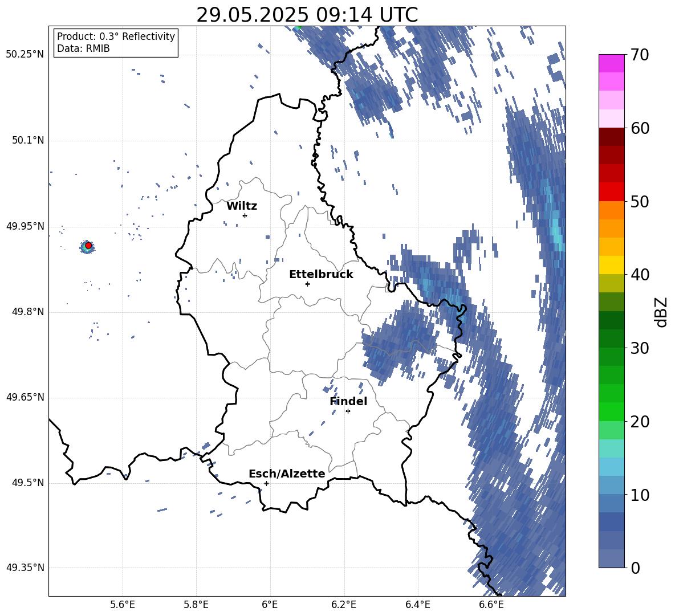Click the 20 colorbar tick value

click(x=640, y=421)
